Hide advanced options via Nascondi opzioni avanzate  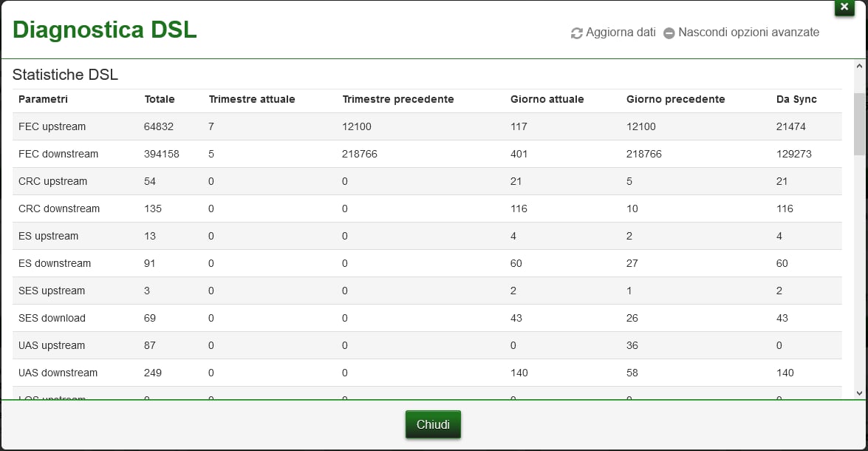pos(748,33)
